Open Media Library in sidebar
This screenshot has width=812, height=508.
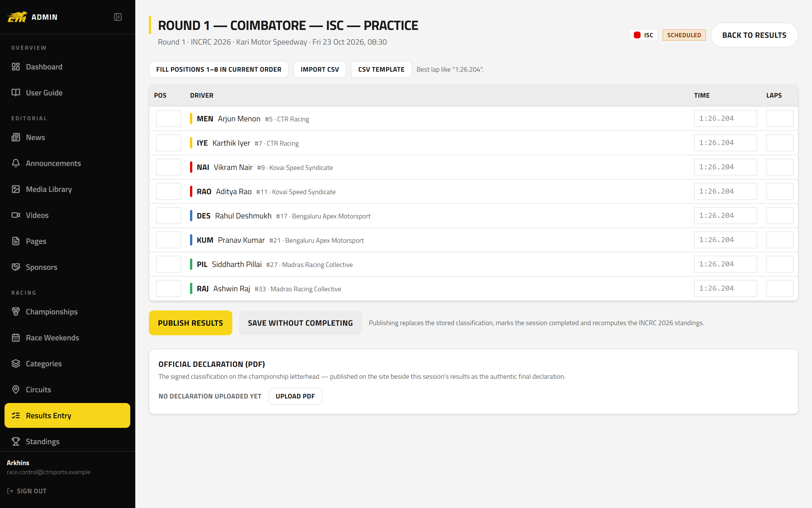pos(67,189)
